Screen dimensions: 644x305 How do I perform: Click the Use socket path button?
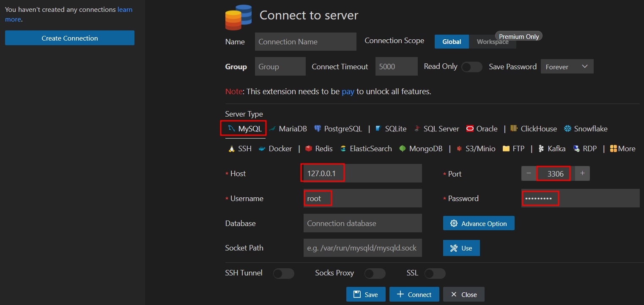pyautogui.click(x=461, y=248)
